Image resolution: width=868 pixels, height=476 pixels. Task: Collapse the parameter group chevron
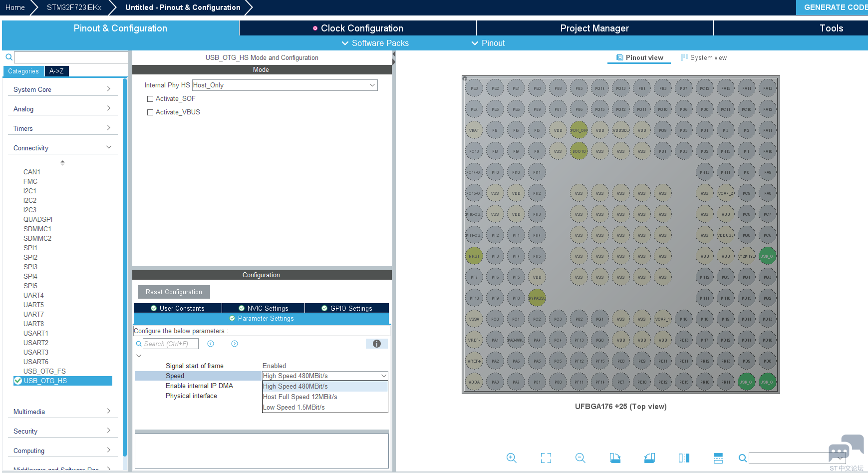click(139, 356)
